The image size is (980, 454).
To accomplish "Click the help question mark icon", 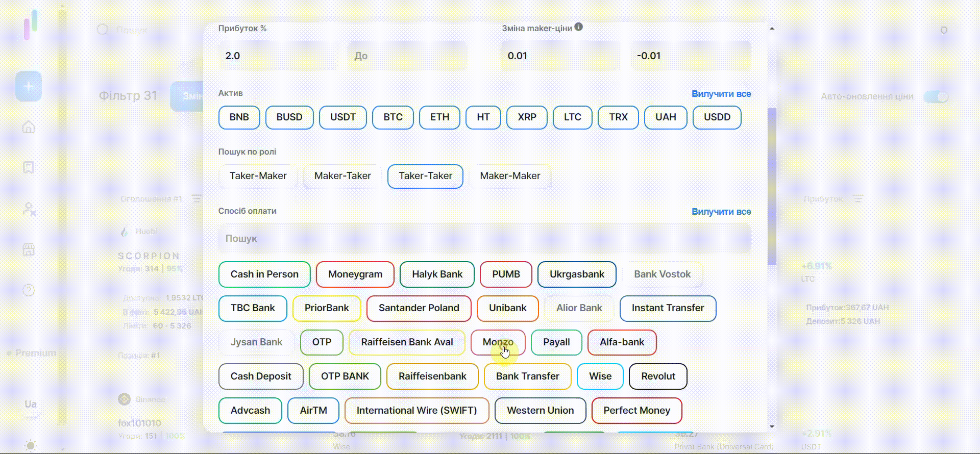I will (x=29, y=290).
